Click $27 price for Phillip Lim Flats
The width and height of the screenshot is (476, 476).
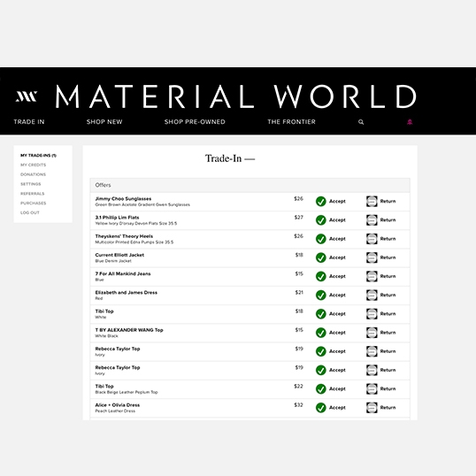click(x=299, y=218)
